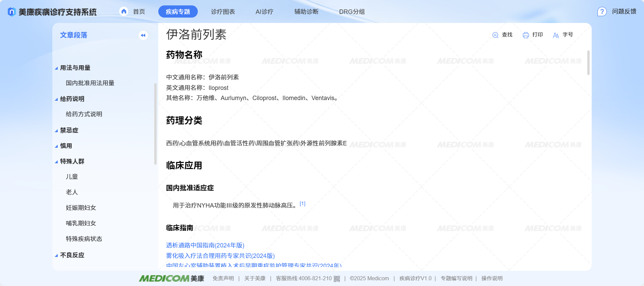Image resolution: width=644 pixels, height=286 pixels.
Task: Click the 字号 font size icon
Action: click(556, 35)
